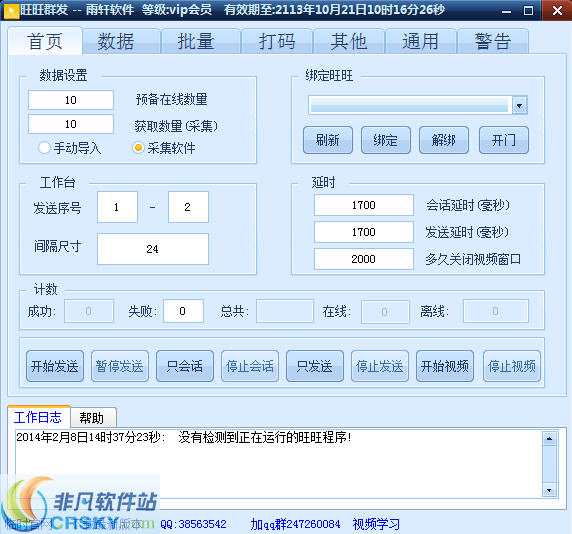572x534 pixels.
Task: Switch to the 首页 tab
Action: click(x=45, y=41)
